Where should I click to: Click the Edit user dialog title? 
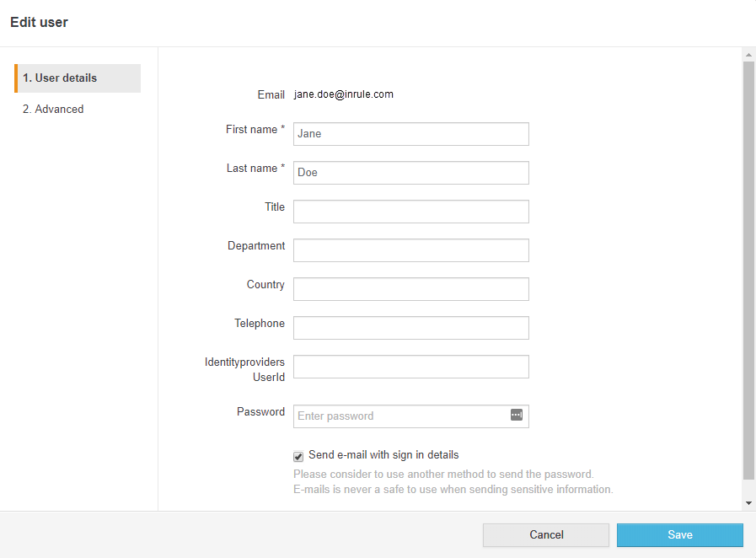click(x=39, y=23)
